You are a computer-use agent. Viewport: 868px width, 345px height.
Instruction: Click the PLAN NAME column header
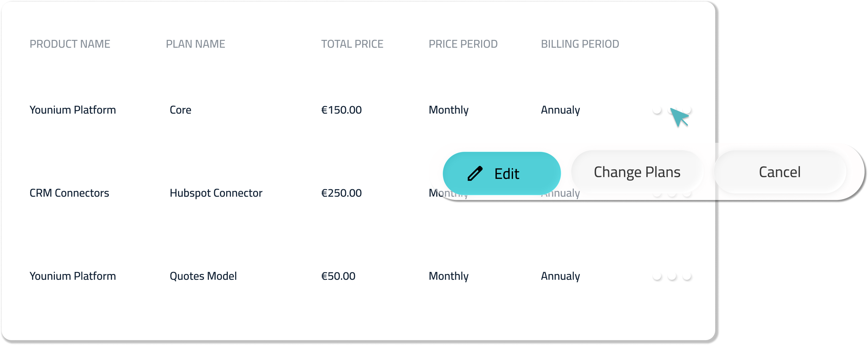(x=195, y=44)
